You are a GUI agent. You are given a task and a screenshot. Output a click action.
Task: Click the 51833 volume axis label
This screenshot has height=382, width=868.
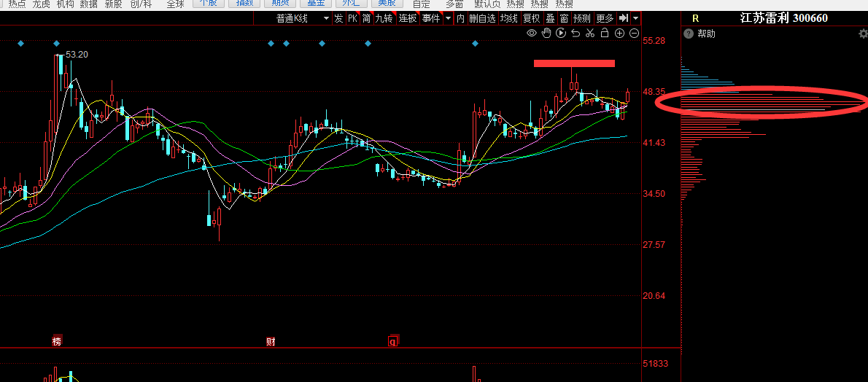(x=655, y=364)
